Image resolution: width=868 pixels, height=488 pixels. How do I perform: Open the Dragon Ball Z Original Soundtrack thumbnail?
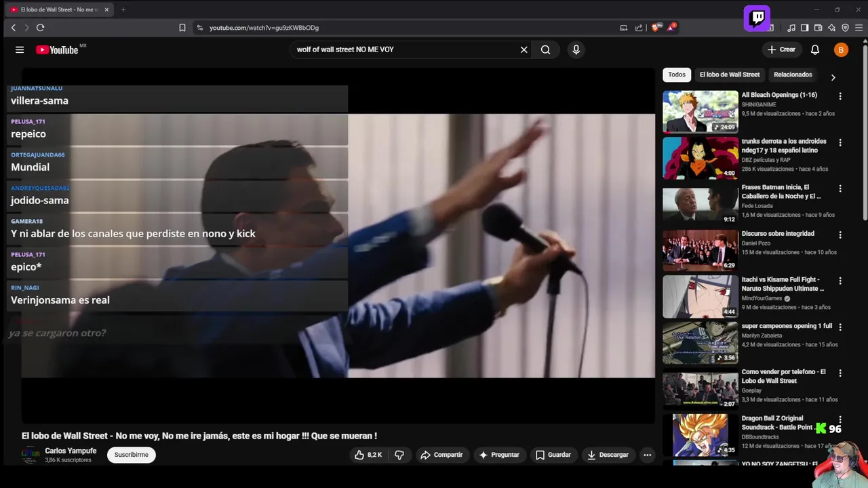click(701, 434)
